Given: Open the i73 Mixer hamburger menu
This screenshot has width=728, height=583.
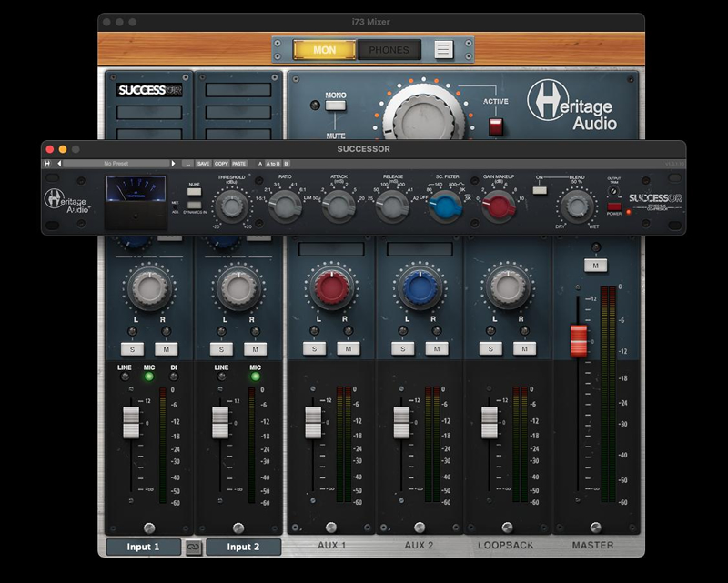Looking at the screenshot, I should (x=443, y=50).
